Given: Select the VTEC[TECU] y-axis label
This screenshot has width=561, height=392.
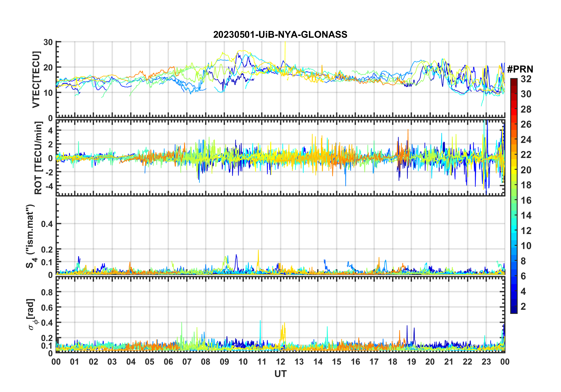Looking at the screenshot, I should [36, 80].
